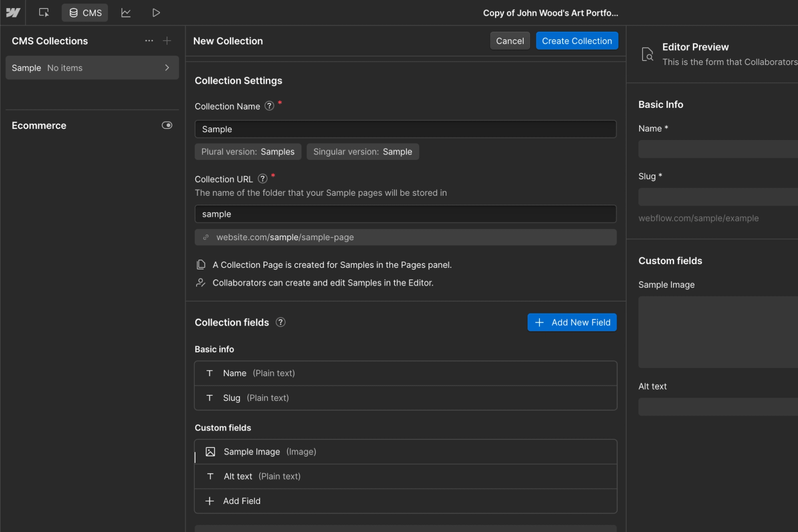Click the Create Collection button

576,41
